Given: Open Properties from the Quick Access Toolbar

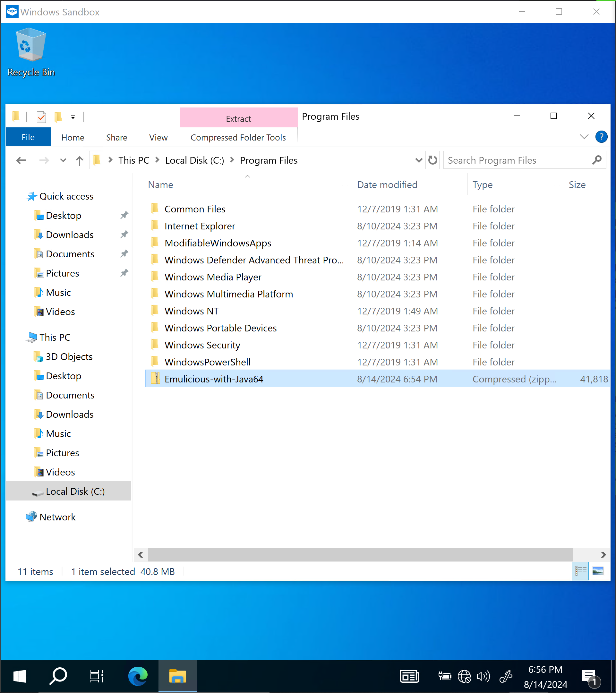Looking at the screenshot, I should 41,117.
